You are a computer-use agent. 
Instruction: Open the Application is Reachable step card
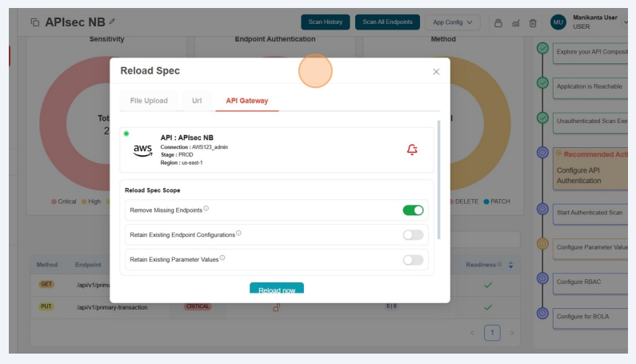(590, 88)
